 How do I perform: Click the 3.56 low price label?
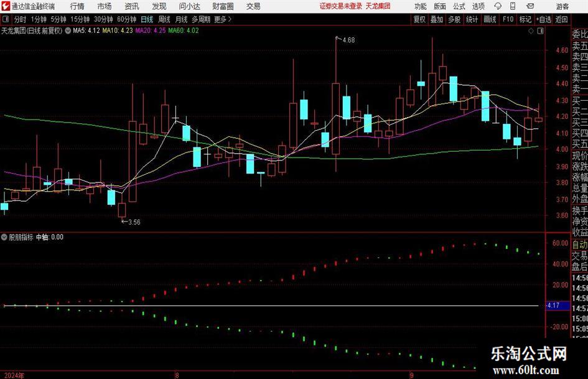point(134,222)
